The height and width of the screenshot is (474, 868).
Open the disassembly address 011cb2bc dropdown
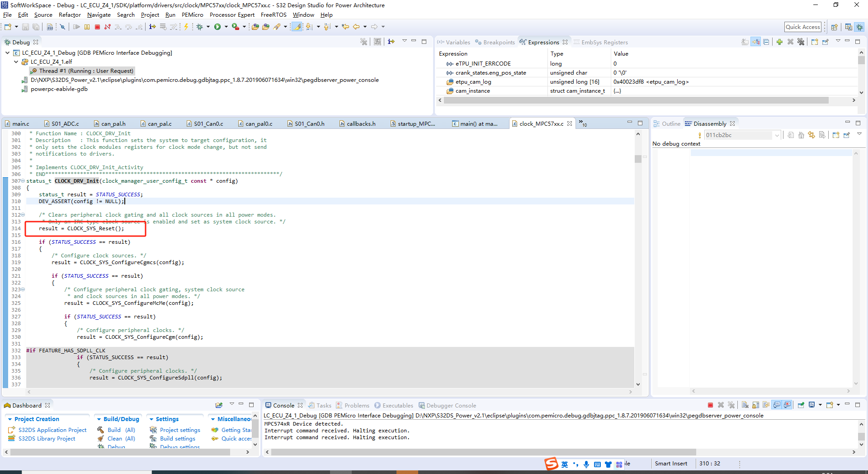click(x=777, y=135)
